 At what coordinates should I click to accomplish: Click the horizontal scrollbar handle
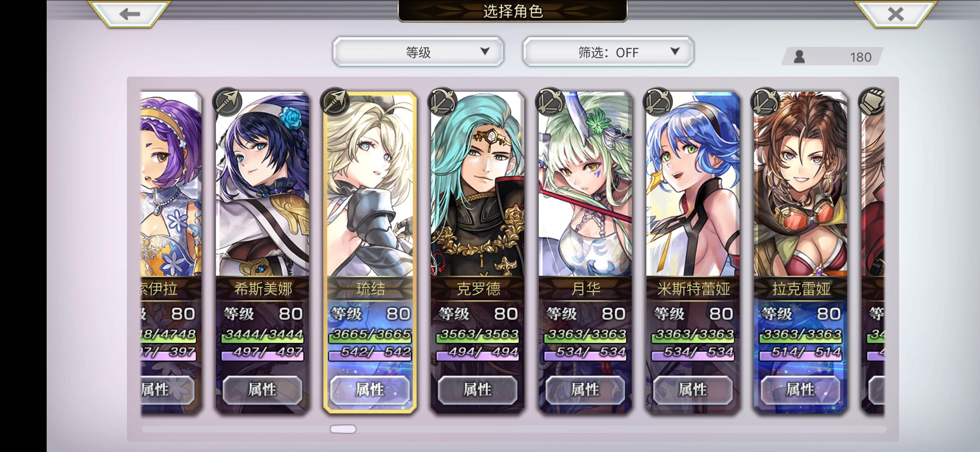(343, 429)
